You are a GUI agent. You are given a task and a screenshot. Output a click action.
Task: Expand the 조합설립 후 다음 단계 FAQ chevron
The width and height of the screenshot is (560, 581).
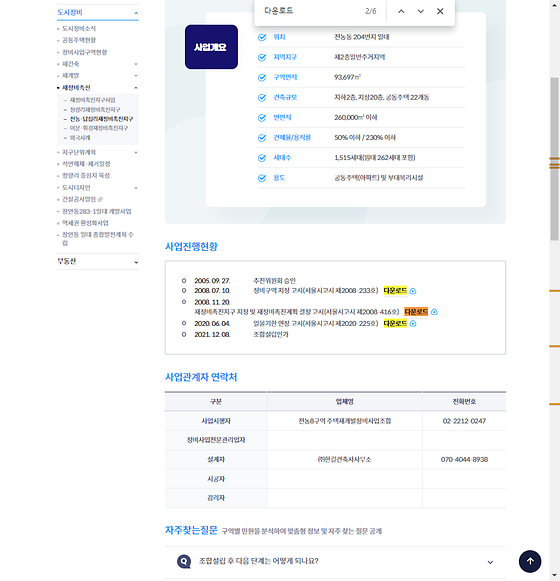point(490,562)
